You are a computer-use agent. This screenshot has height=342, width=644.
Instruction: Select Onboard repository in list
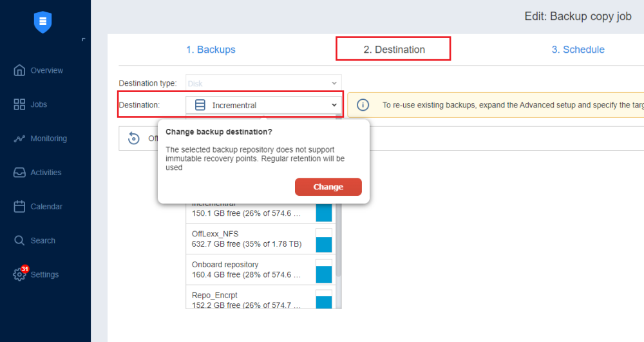(x=260, y=270)
